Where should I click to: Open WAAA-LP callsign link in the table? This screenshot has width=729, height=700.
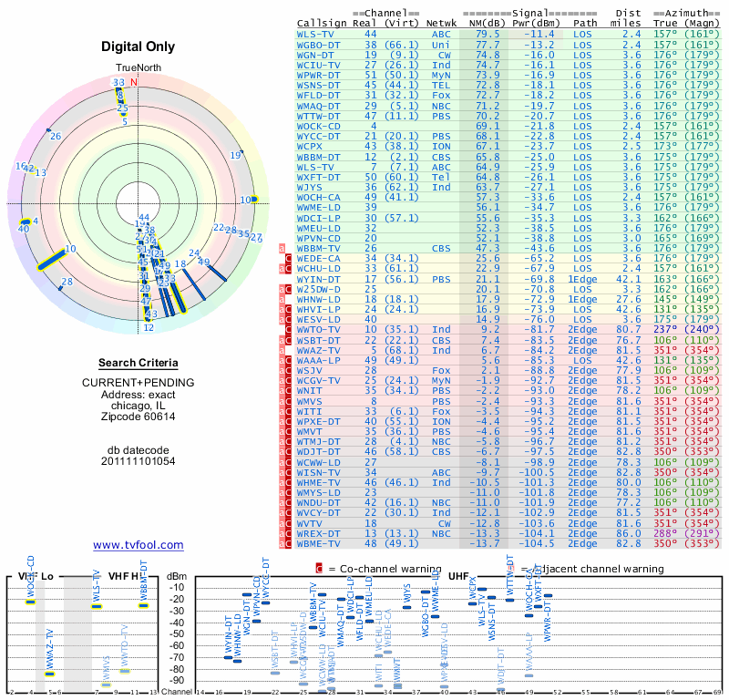coord(318,360)
